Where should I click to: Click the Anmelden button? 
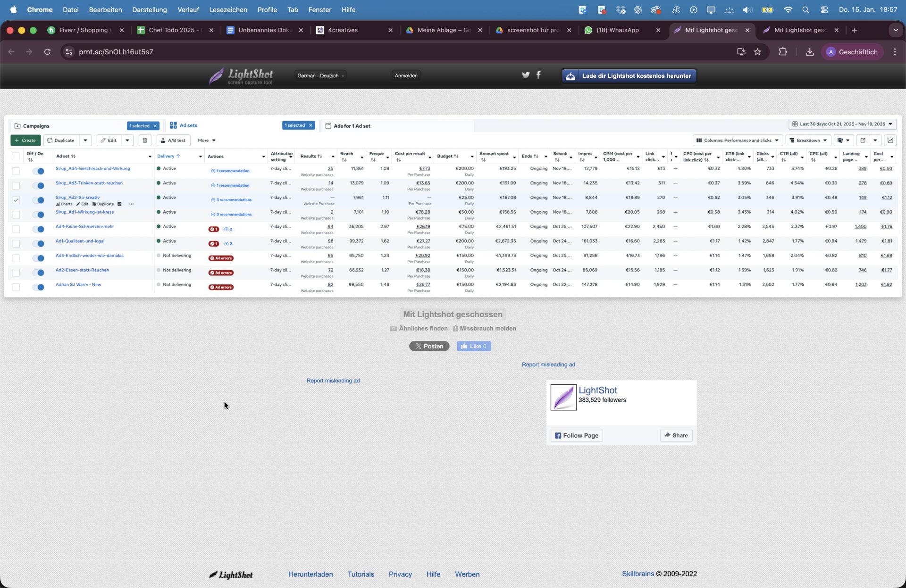(x=406, y=75)
